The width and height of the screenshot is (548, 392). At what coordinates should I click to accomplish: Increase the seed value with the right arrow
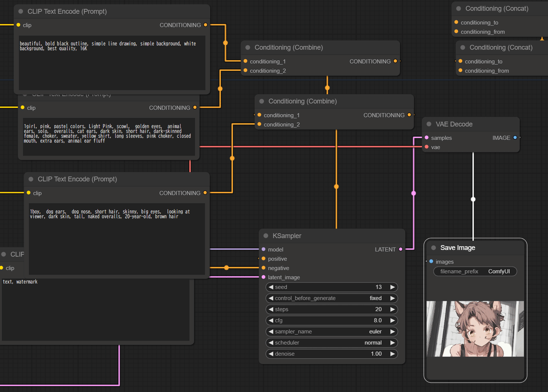(x=392, y=287)
